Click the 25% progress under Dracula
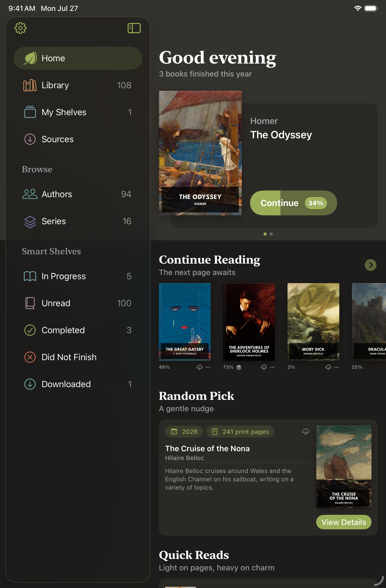Viewport: 386px width, 588px height. (x=357, y=367)
